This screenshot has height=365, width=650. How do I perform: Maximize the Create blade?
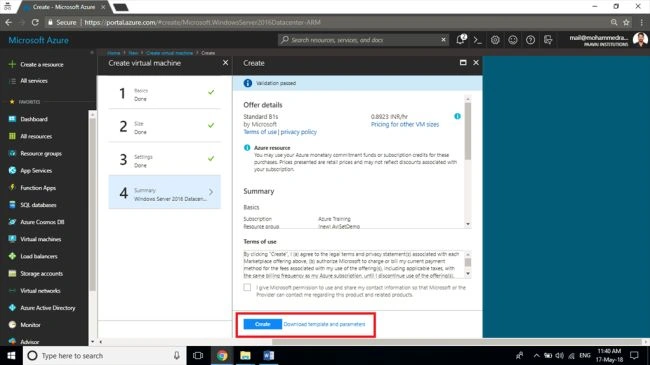click(463, 63)
